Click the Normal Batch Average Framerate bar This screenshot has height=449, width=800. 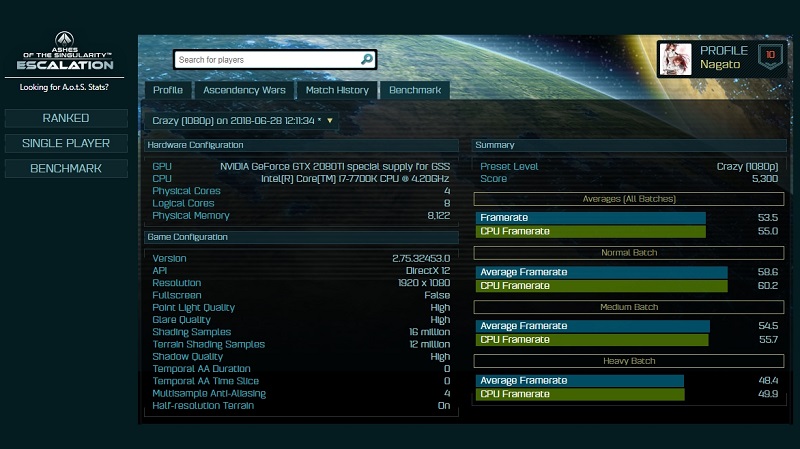(602, 272)
